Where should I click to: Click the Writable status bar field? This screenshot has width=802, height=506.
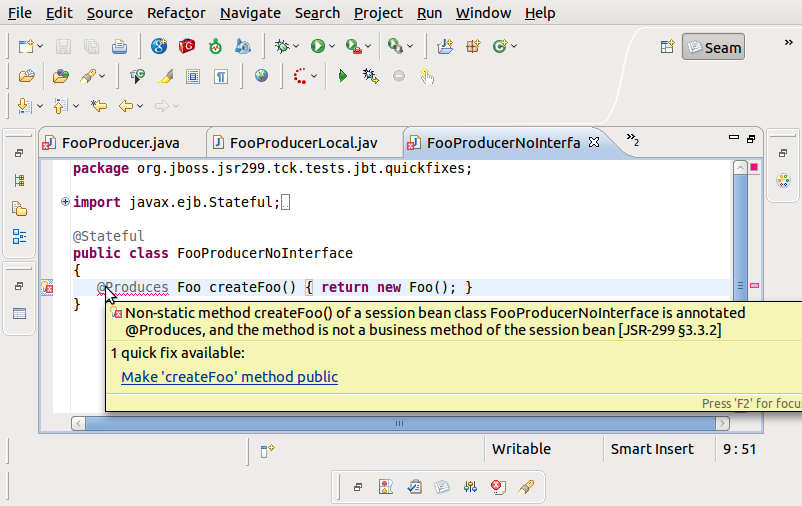coord(521,449)
